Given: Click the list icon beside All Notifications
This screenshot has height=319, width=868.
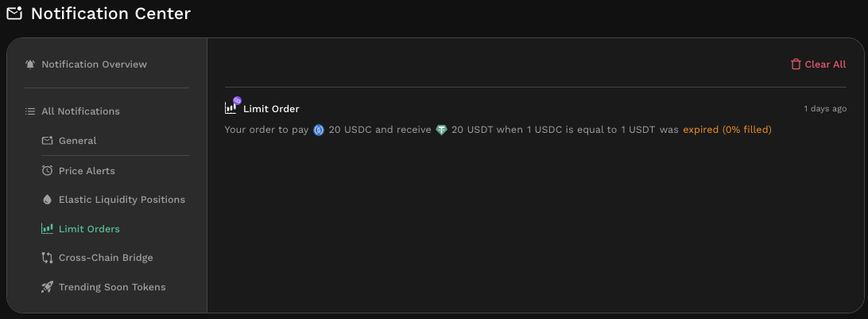Looking at the screenshot, I should pos(30,111).
